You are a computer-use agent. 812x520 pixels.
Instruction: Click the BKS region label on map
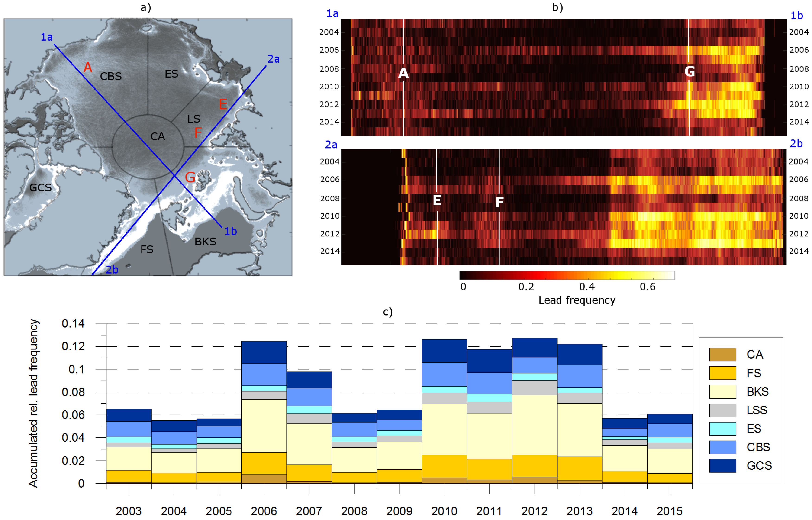[205, 241]
